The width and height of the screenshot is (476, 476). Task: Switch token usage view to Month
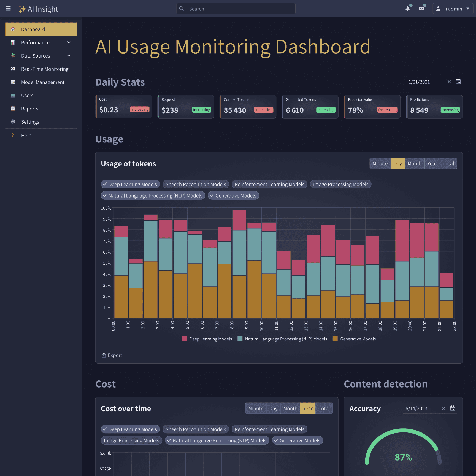(x=414, y=163)
